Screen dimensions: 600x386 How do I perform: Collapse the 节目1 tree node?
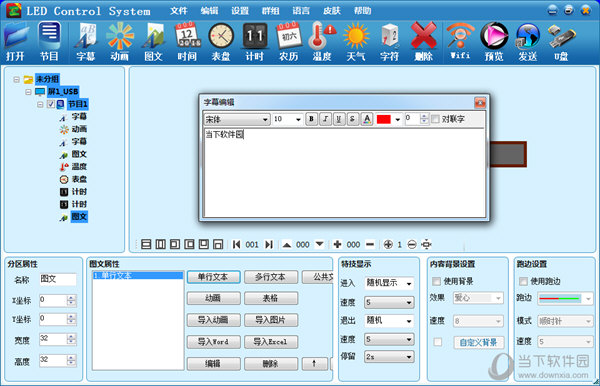40,104
